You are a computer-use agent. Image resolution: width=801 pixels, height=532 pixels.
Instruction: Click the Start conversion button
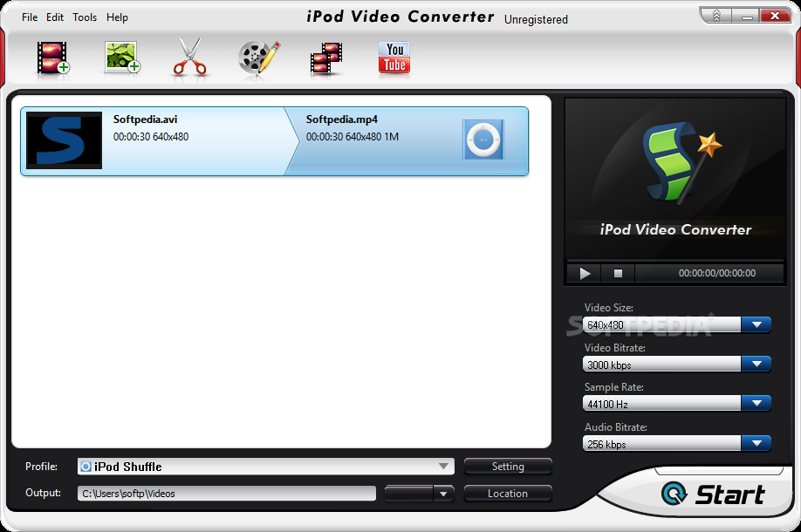tap(714, 494)
